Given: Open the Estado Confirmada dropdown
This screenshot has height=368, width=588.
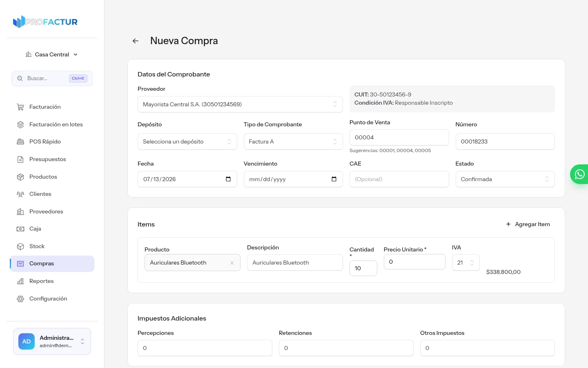Looking at the screenshot, I should (x=505, y=179).
